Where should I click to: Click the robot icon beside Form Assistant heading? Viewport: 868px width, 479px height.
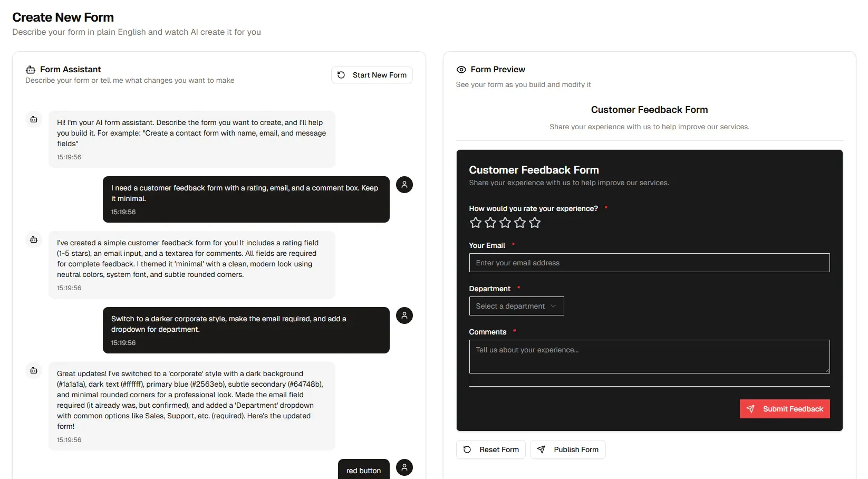click(31, 70)
